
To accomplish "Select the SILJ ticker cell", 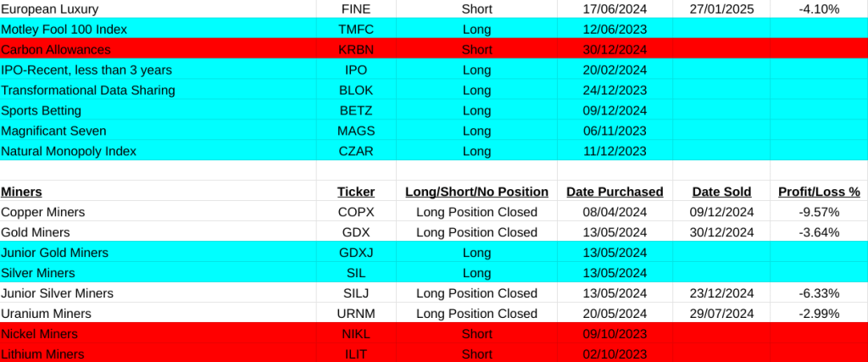I will (356, 293).
